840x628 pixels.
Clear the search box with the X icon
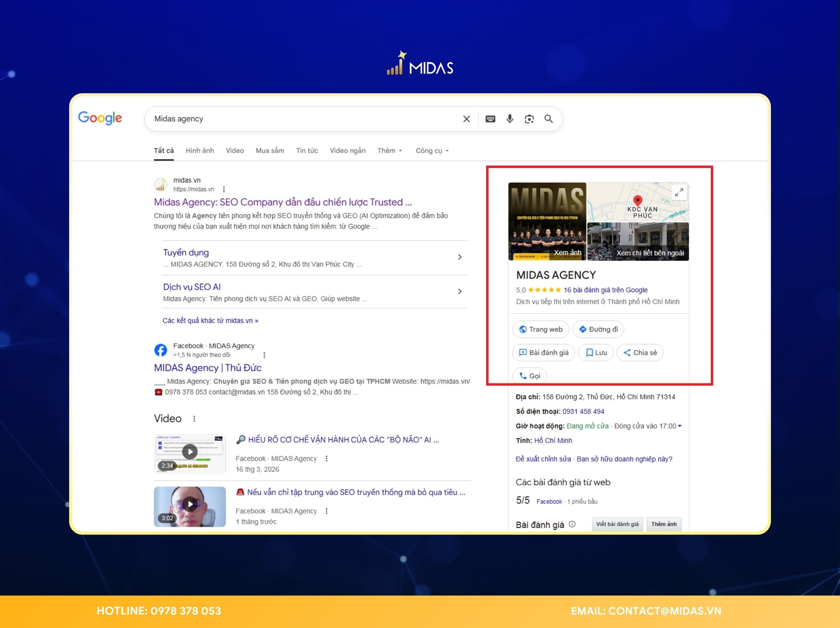tap(466, 119)
